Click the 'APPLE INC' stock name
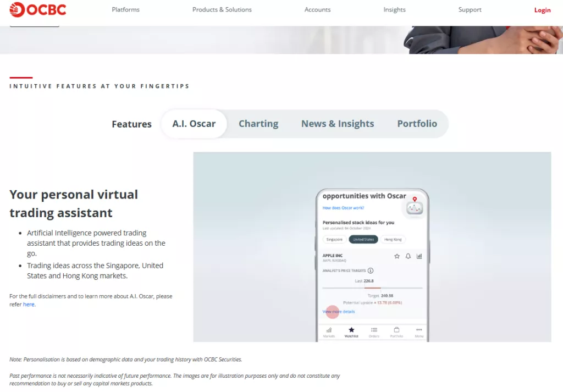Viewport: 563px width, 392px height. click(333, 256)
